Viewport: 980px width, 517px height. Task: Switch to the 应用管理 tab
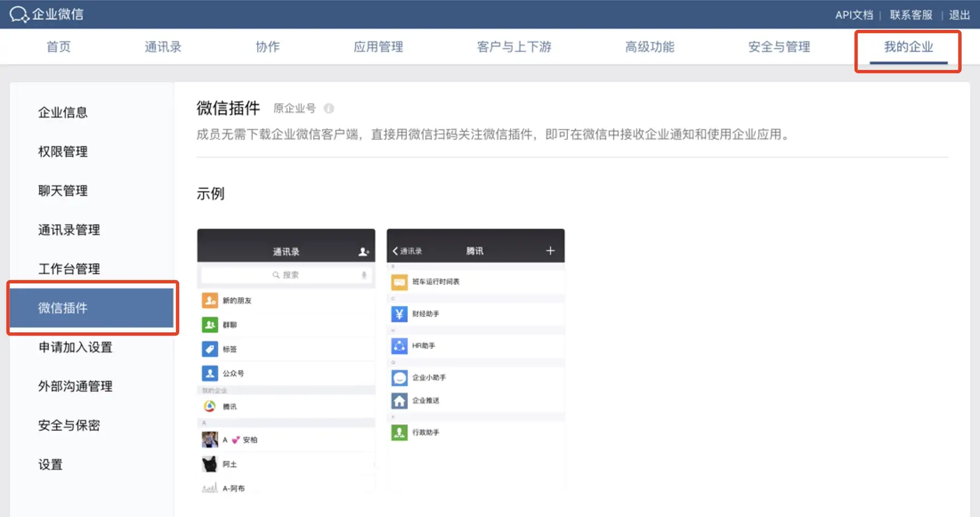coord(378,47)
